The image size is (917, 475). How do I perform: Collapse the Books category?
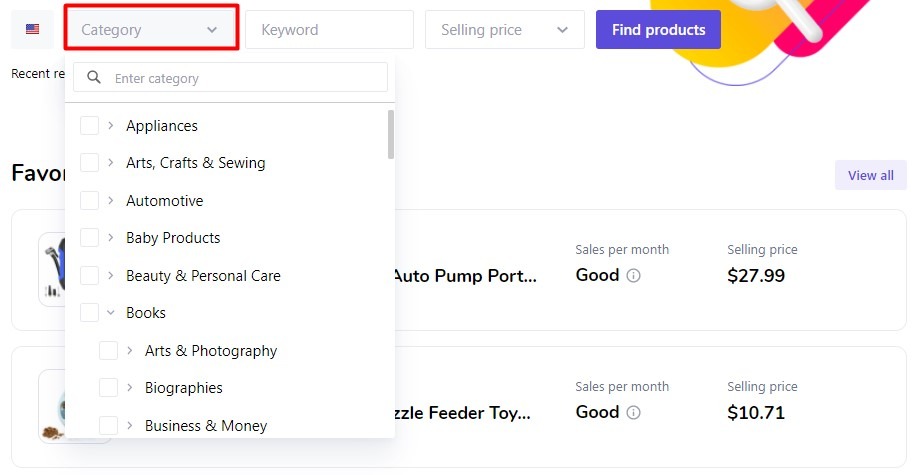(x=111, y=312)
